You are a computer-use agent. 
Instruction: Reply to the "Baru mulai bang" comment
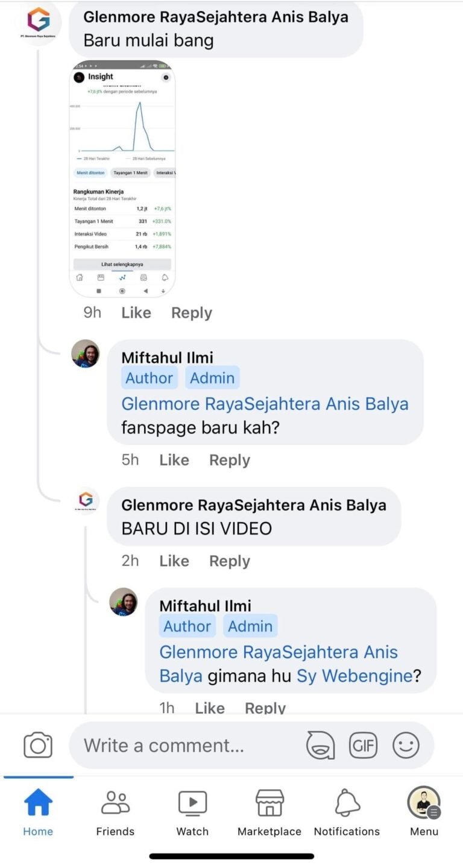[x=192, y=313]
